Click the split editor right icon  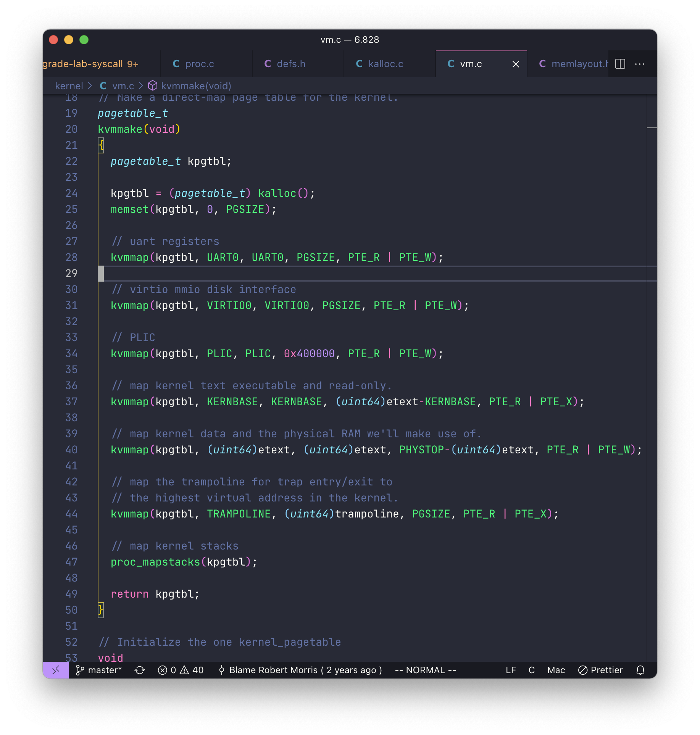(620, 64)
